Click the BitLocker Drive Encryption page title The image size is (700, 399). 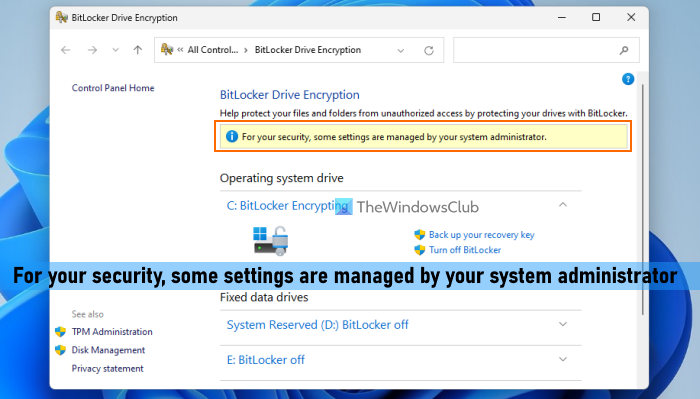290,95
